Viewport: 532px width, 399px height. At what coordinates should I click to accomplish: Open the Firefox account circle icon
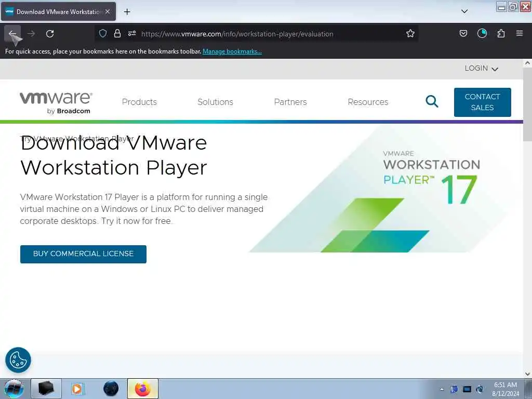[x=482, y=33]
